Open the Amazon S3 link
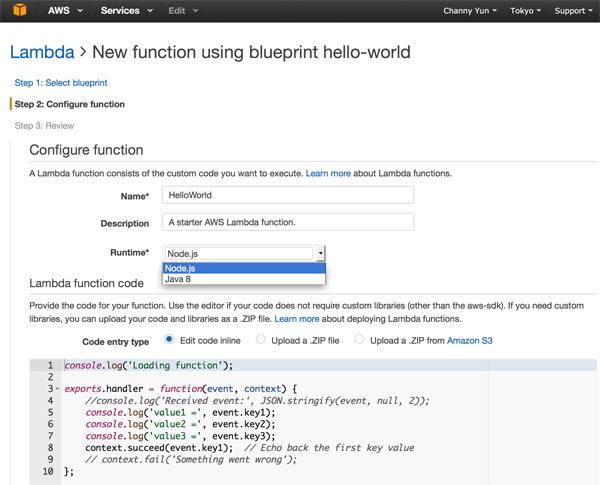This screenshot has height=485, width=600. pyautogui.click(x=470, y=341)
